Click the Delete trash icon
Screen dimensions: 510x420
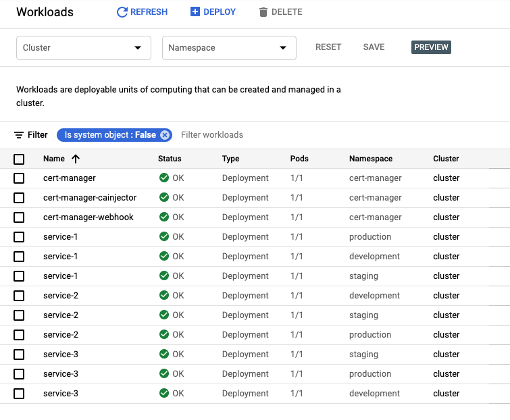263,12
